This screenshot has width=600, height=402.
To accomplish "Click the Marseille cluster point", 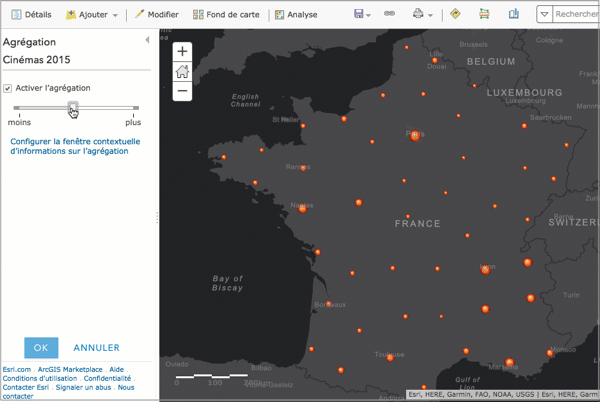I will point(509,362).
